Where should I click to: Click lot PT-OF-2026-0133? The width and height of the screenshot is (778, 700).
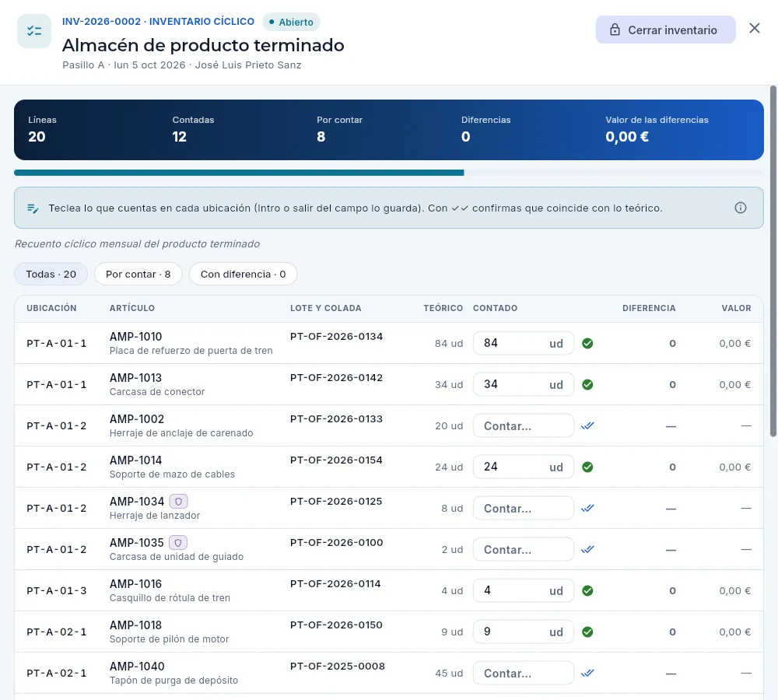point(336,418)
